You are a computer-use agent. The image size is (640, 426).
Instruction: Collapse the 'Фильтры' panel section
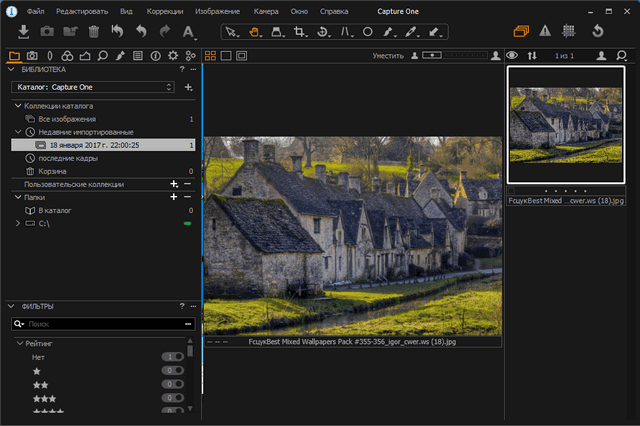tap(11, 305)
